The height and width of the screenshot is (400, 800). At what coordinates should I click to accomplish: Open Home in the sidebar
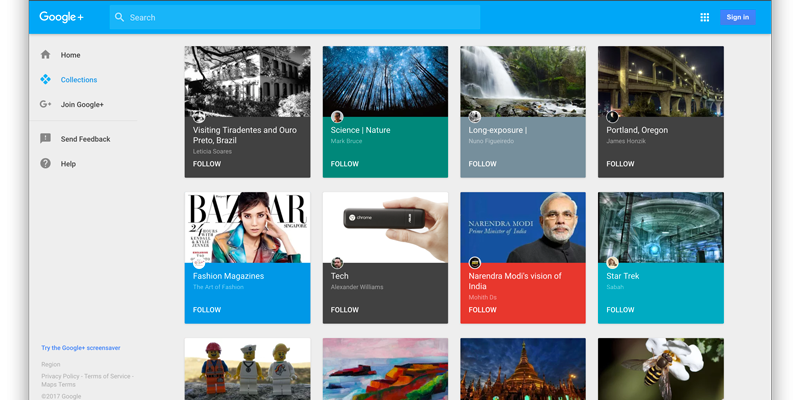coord(70,55)
